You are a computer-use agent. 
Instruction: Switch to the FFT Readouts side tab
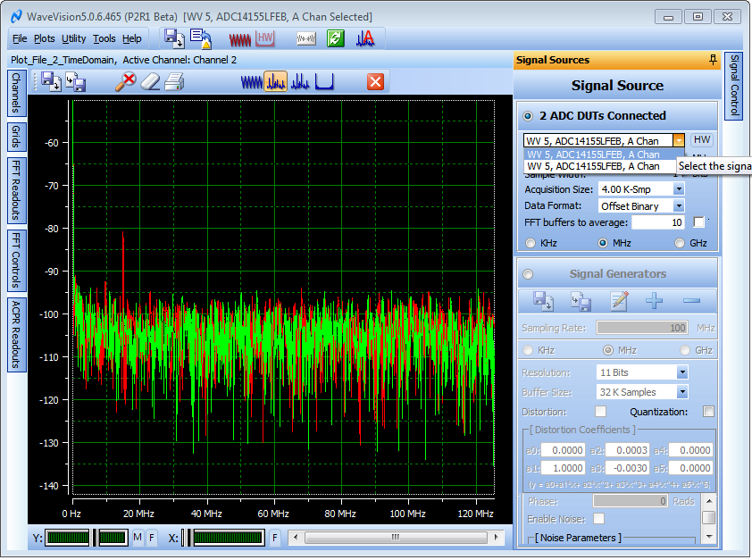click(16, 190)
